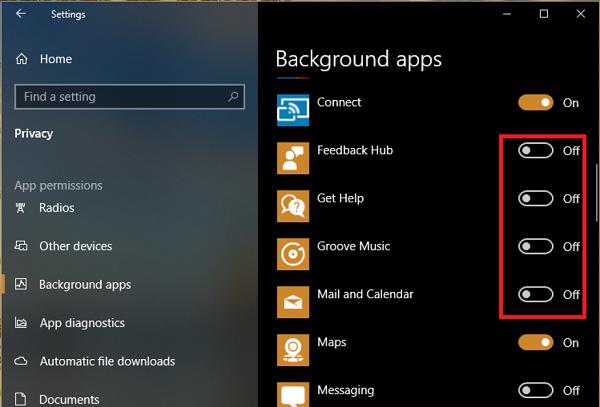Click the Home icon in sidebar
600x407 pixels.
coord(22,59)
